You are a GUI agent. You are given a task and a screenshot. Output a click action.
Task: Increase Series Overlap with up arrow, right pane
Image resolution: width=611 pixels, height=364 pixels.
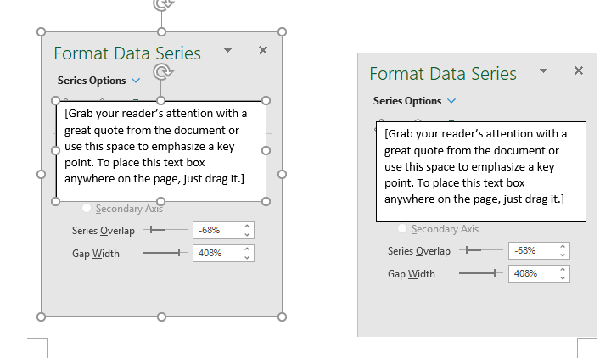click(x=563, y=246)
